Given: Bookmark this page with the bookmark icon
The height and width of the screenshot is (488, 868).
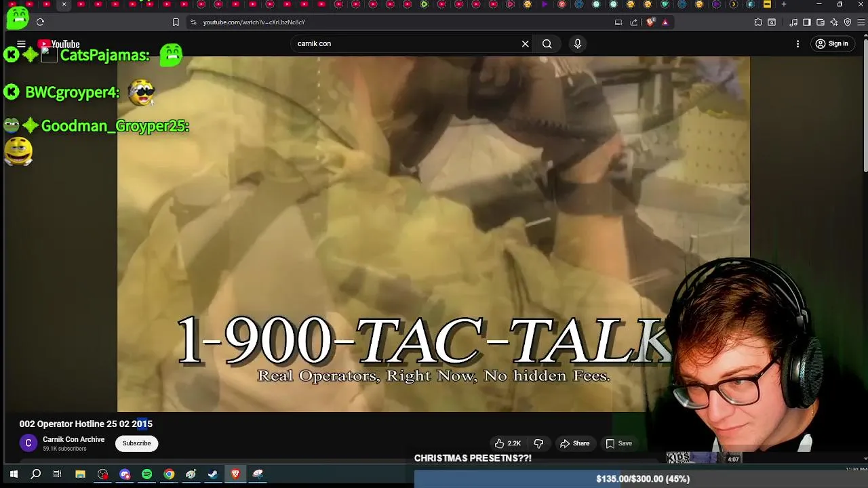Looking at the screenshot, I should pos(176,22).
